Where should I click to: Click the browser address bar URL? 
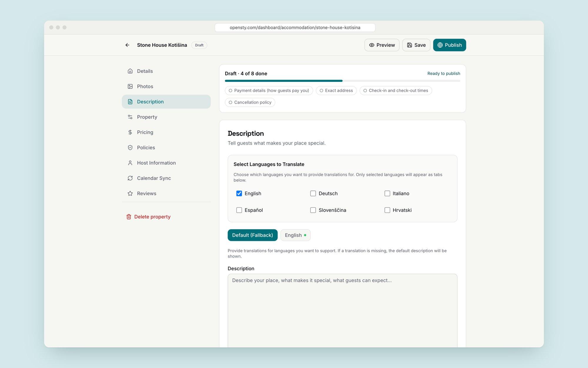(x=295, y=28)
